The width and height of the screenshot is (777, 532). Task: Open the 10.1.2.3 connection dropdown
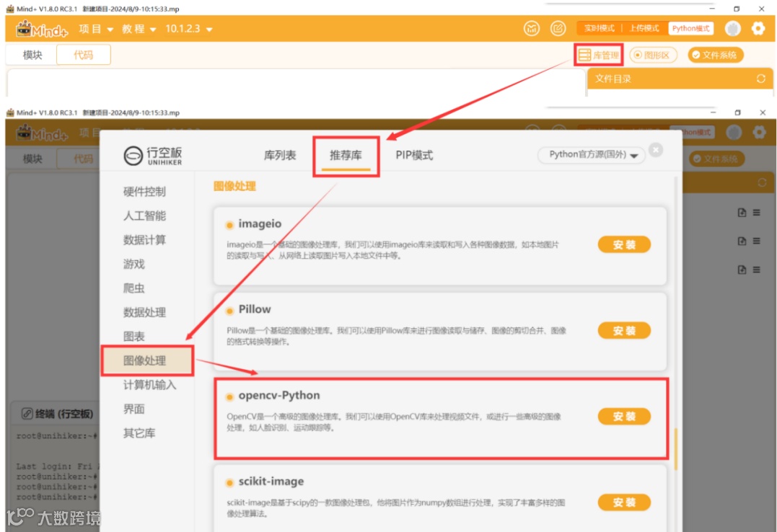click(x=189, y=29)
